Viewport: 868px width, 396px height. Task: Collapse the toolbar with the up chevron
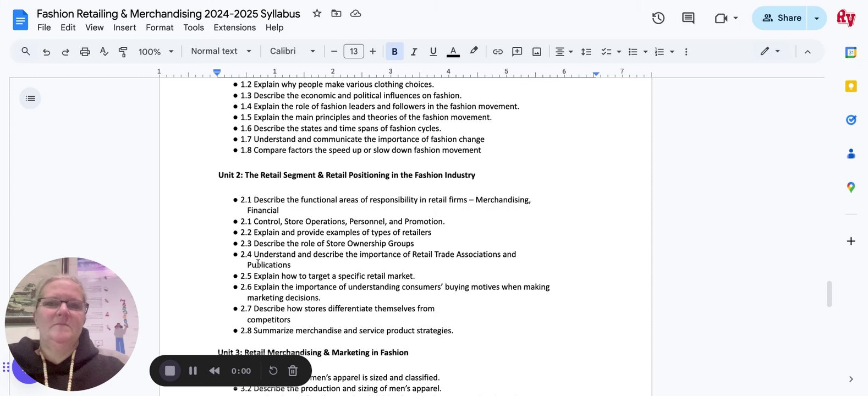(x=807, y=52)
